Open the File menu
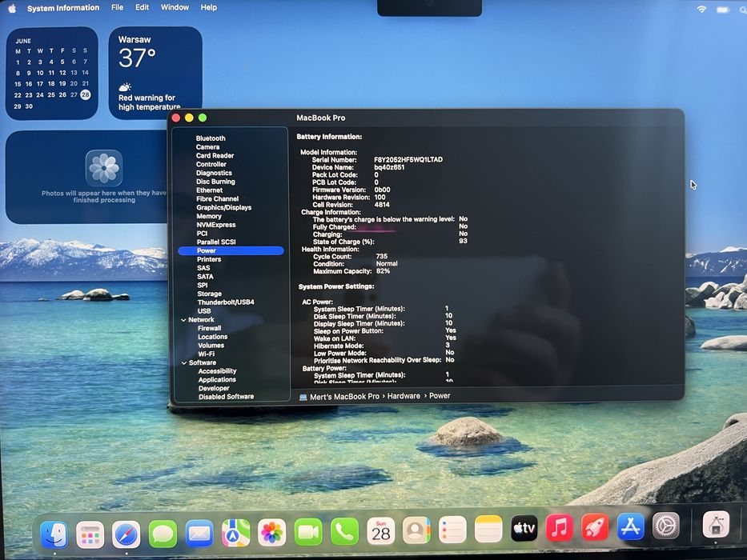Screen dimensions: 747x560 click(x=117, y=7)
